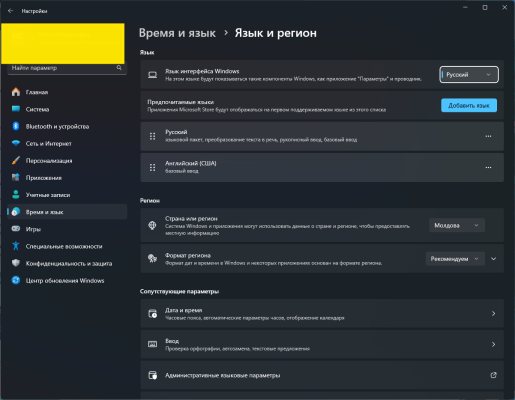Click the Регион section heading
This screenshot has height=400, width=515.
pos(150,201)
